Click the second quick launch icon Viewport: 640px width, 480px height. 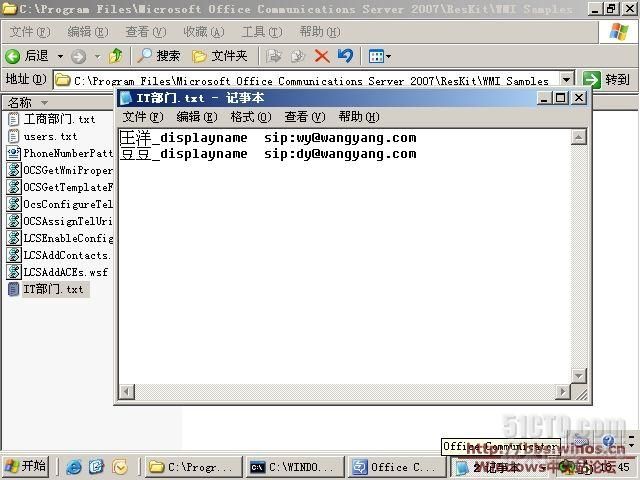97,467
